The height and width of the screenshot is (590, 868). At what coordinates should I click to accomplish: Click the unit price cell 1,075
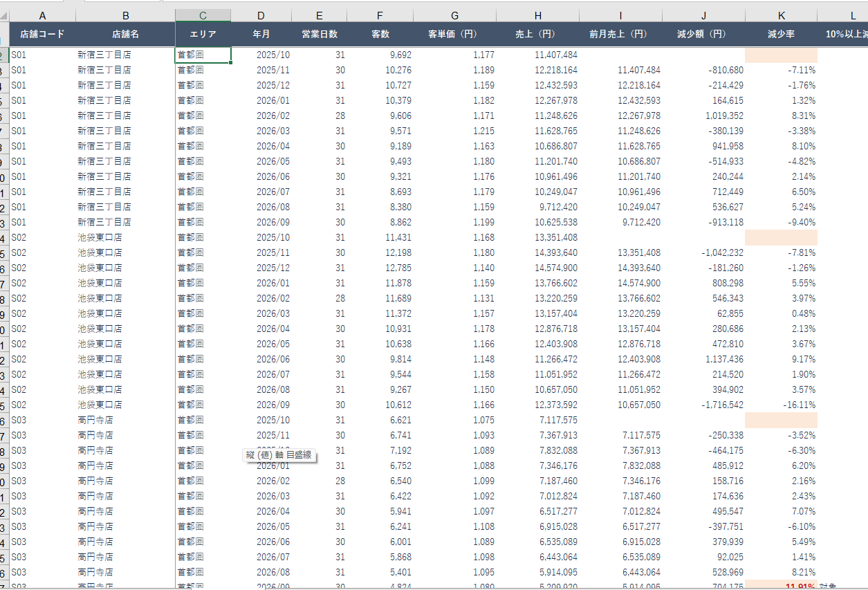[454, 420]
